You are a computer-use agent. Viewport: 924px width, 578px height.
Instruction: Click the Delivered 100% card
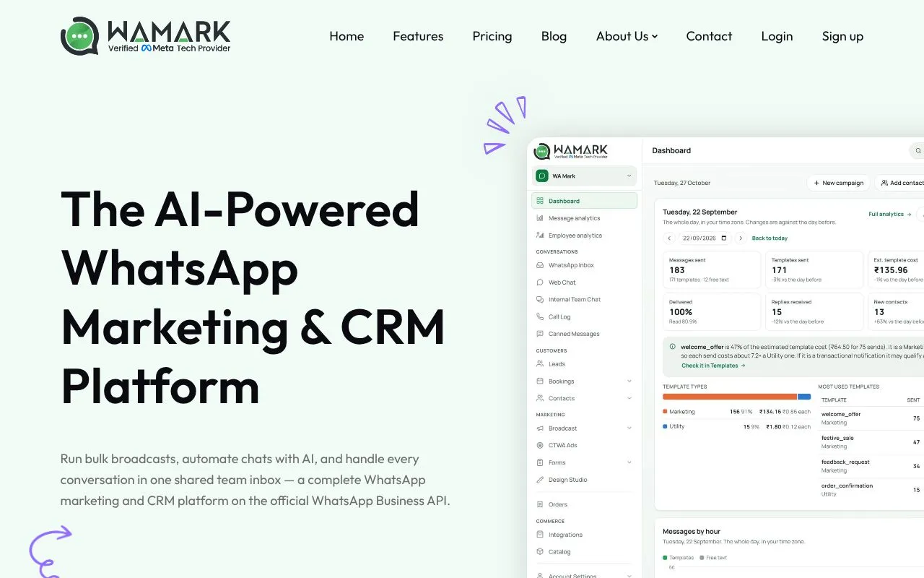(x=712, y=311)
